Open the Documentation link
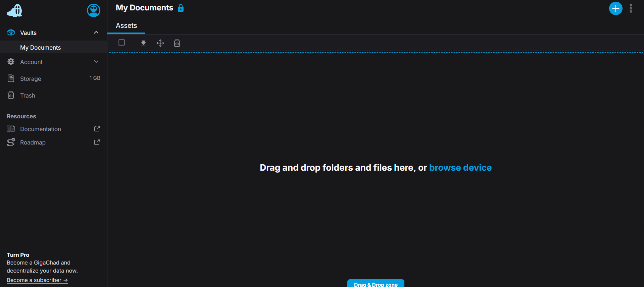The height and width of the screenshot is (287, 644). coord(41,129)
